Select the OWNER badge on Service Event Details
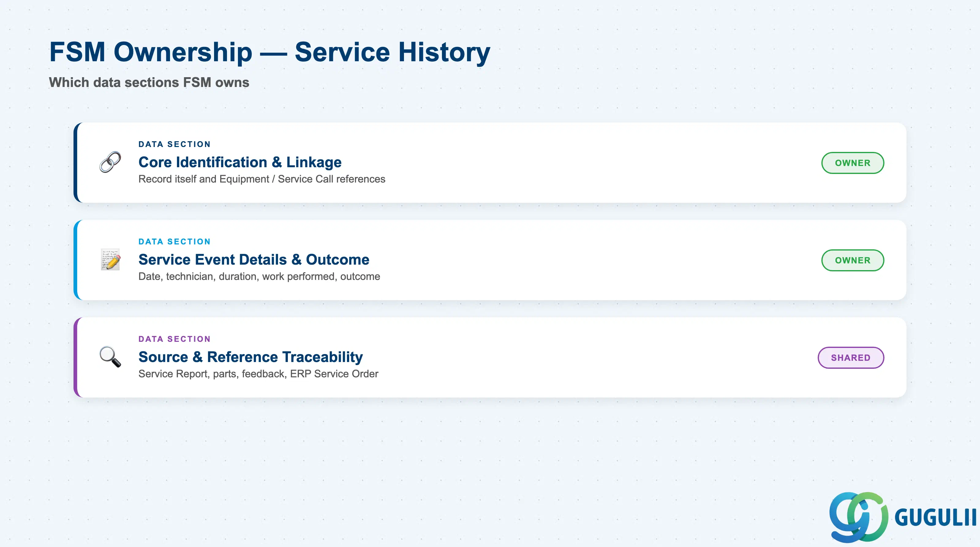The width and height of the screenshot is (980, 547). point(853,260)
